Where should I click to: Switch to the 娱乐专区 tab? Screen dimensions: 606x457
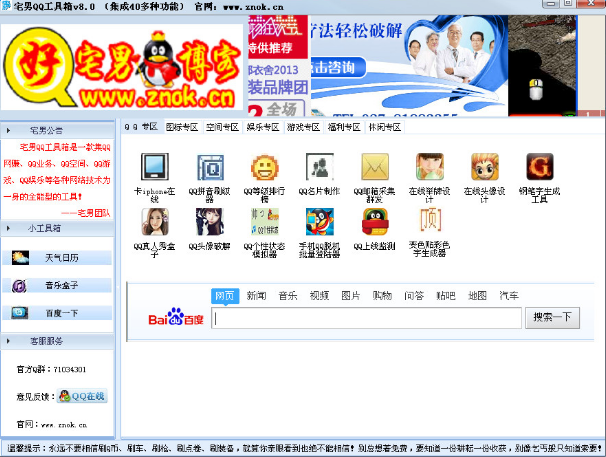[263, 127]
